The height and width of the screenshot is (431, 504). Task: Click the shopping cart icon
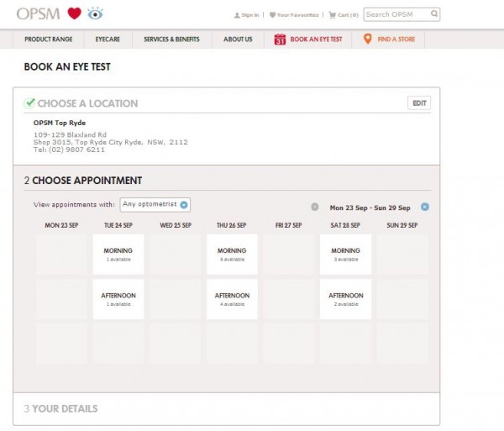[x=333, y=15]
